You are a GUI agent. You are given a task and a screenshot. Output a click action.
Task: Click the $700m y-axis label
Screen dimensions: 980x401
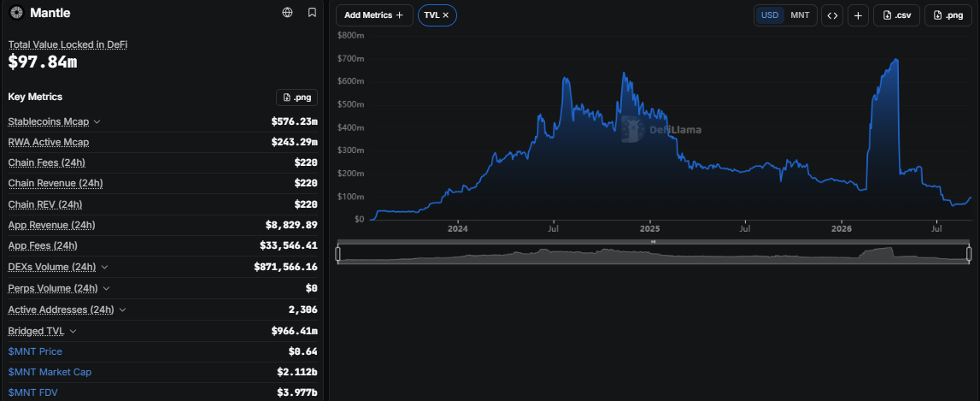(350, 59)
